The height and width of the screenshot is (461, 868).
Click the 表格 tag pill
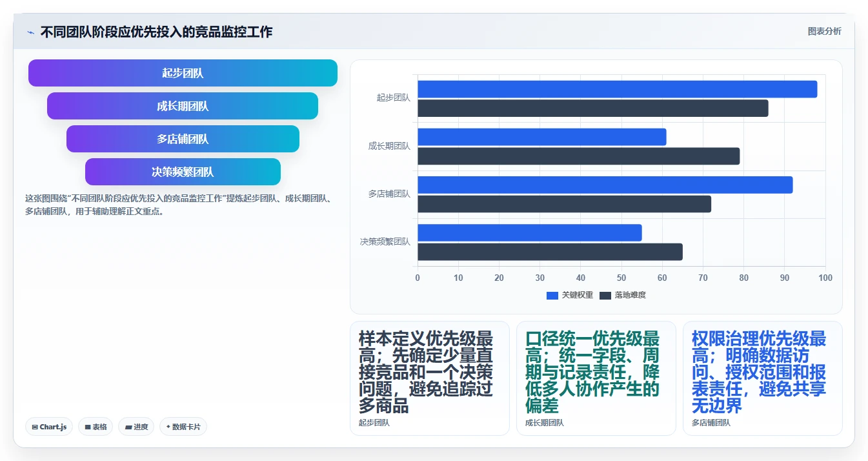[x=96, y=427]
